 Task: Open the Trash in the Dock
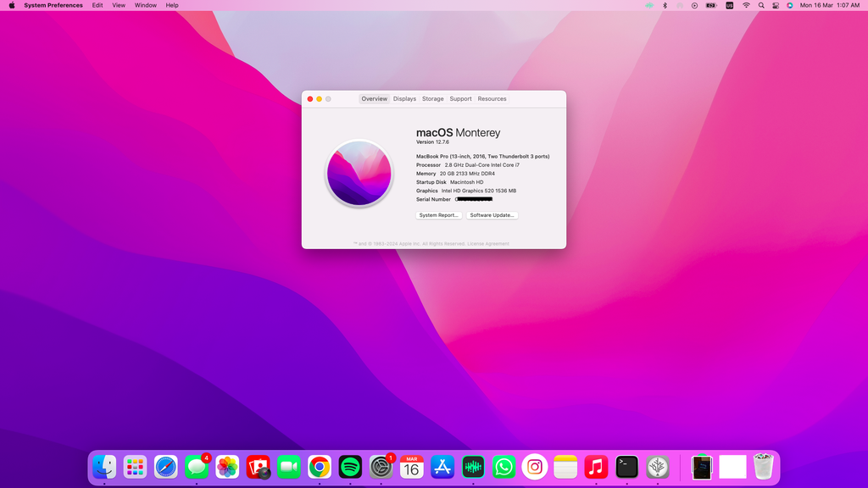tap(764, 467)
